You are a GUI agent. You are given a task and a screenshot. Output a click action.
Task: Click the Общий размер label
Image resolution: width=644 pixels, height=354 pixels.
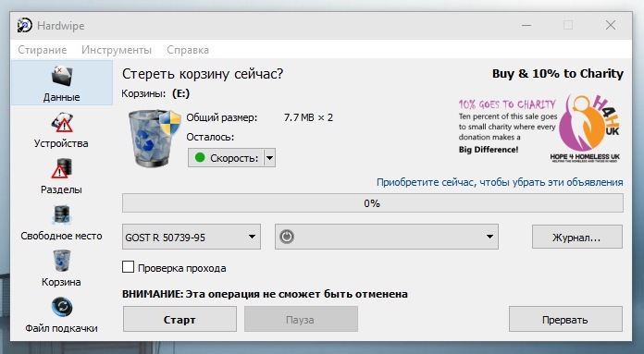pyautogui.click(x=222, y=117)
